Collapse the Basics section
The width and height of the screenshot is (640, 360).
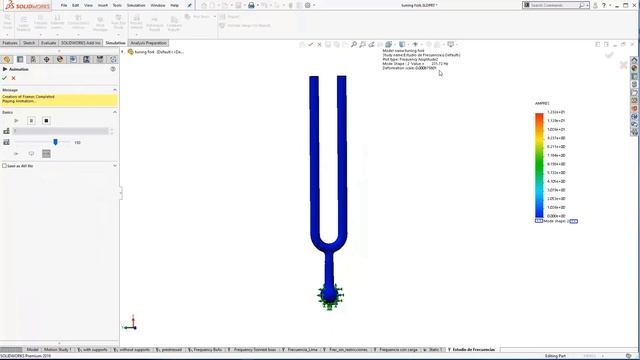tap(115, 112)
